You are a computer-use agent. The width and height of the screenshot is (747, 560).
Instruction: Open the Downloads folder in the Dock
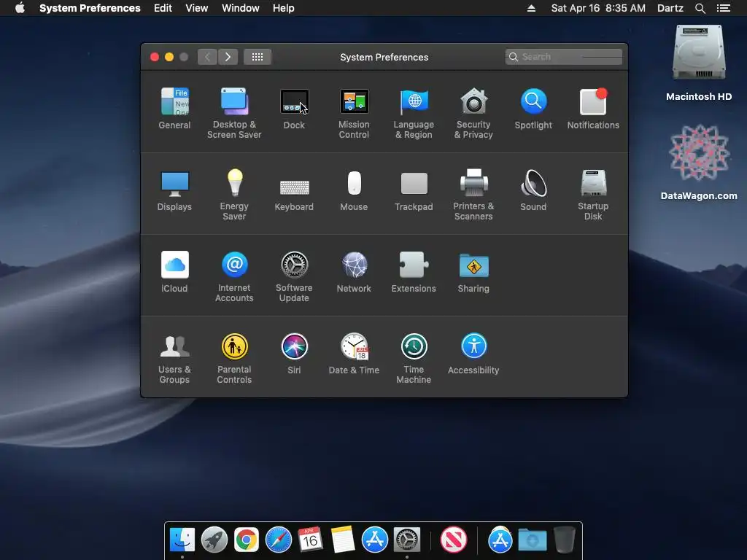pyautogui.click(x=532, y=540)
